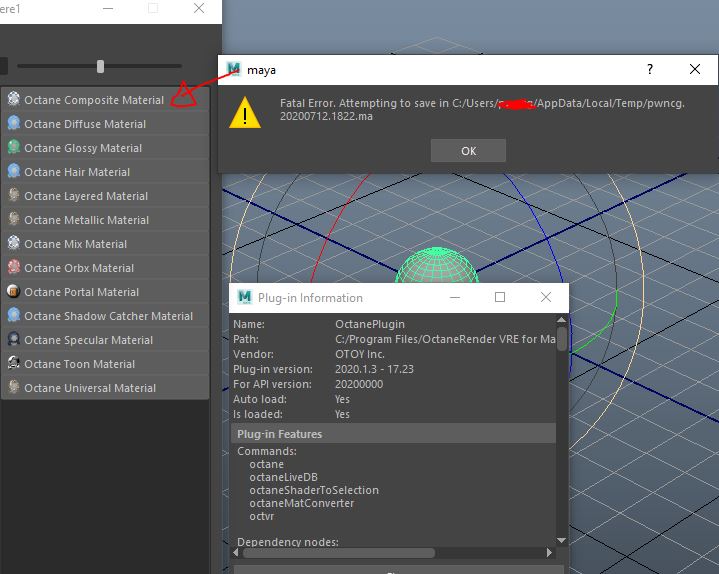This screenshot has width=719, height=574.
Task: Click the Octane Metallic Material icon
Action: click(x=14, y=219)
